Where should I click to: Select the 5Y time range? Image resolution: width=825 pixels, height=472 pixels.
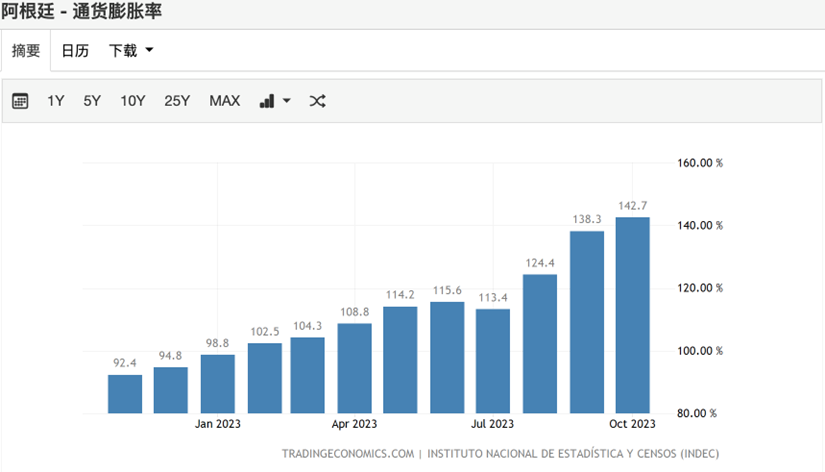point(92,101)
